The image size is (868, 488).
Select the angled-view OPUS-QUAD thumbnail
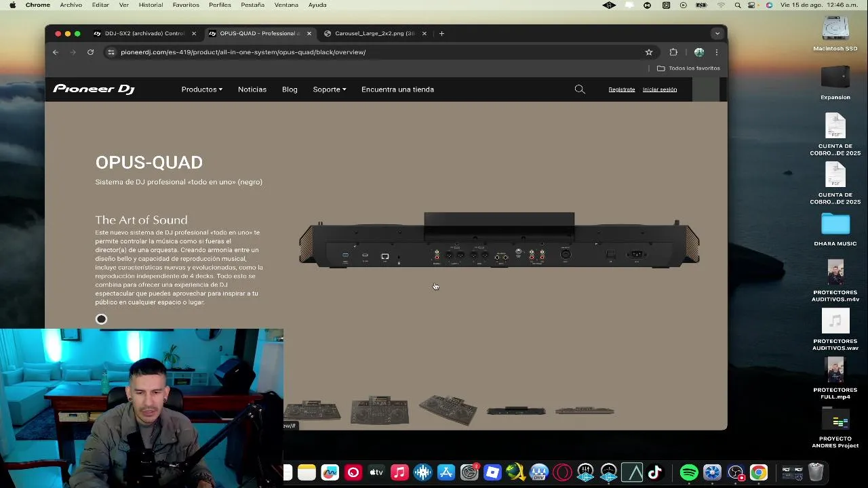click(448, 411)
